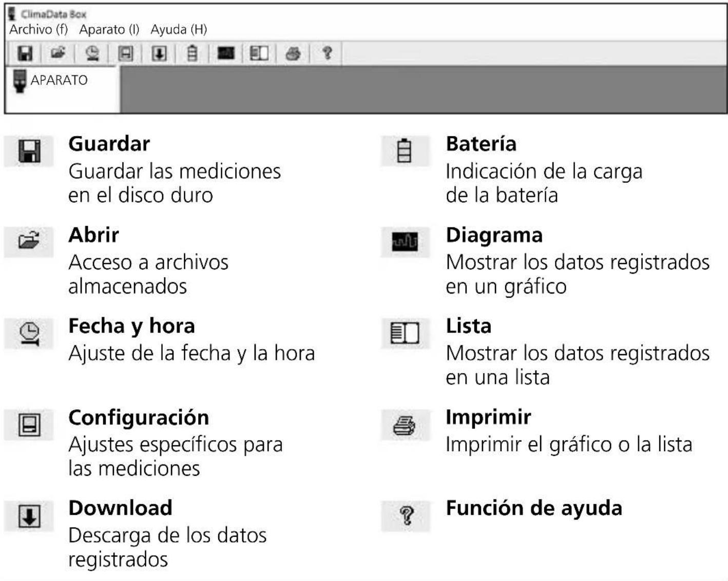Click the Función de ayuda heading
Image resolution: width=728 pixels, height=581 pixels.
(534, 509)
